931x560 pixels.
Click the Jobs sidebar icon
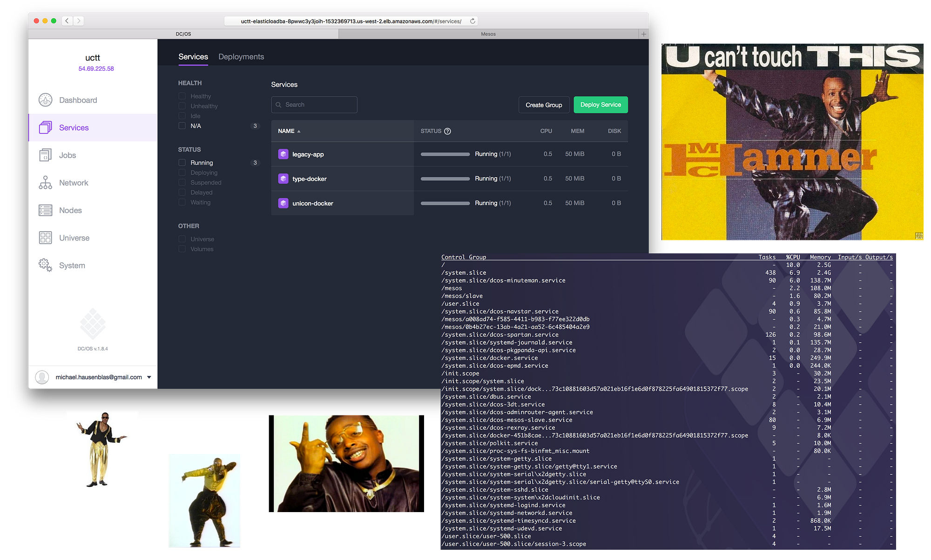tap(45, 155)
